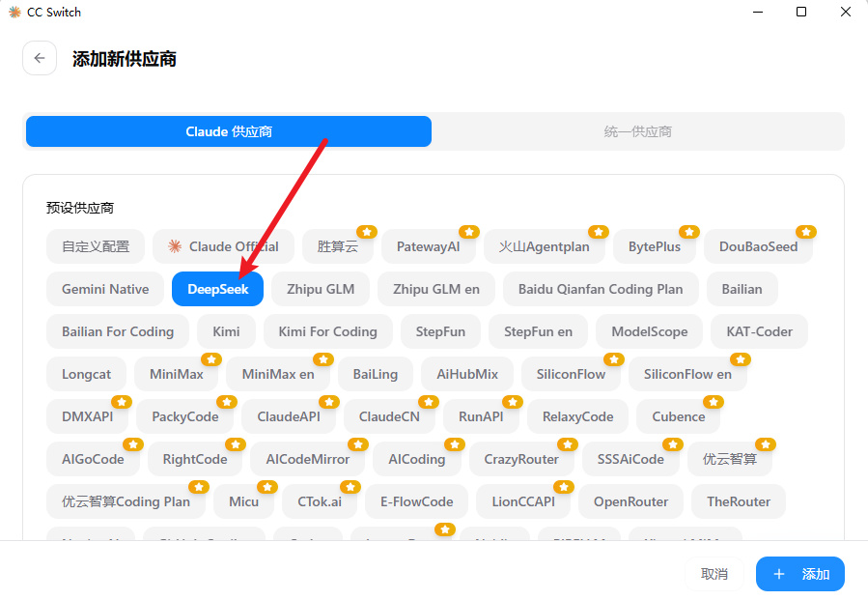Viewport: 868px width, 600px height.
Task: Select MiniMax en preset
Action: 278,375
